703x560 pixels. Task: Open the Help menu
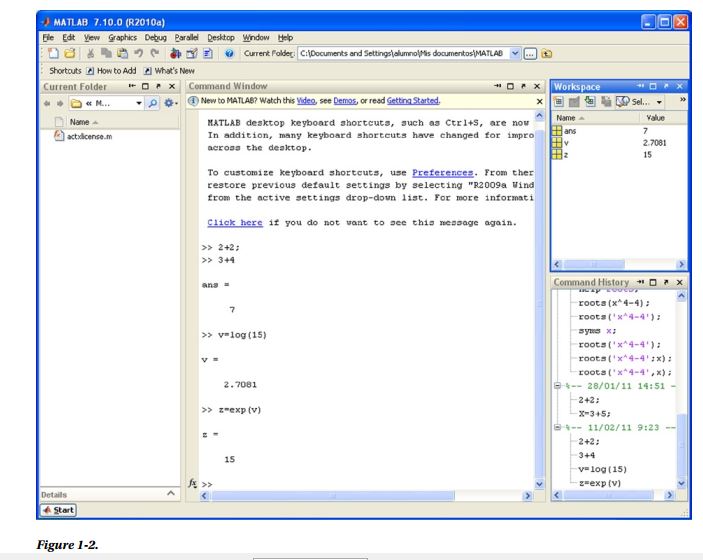point(285,38)
